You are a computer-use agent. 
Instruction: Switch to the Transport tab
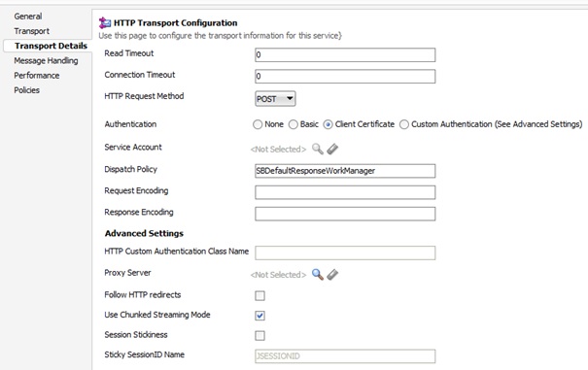point(31,31)
